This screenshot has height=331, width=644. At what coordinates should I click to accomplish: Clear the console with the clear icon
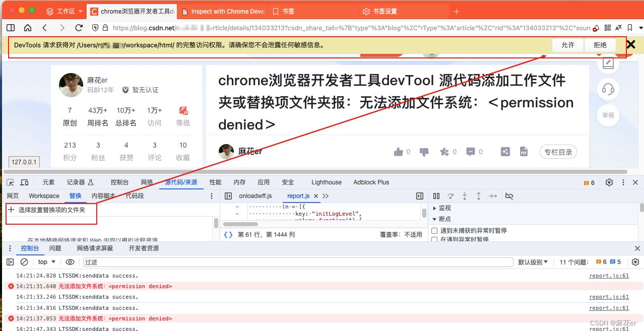[x=24, y=262]
